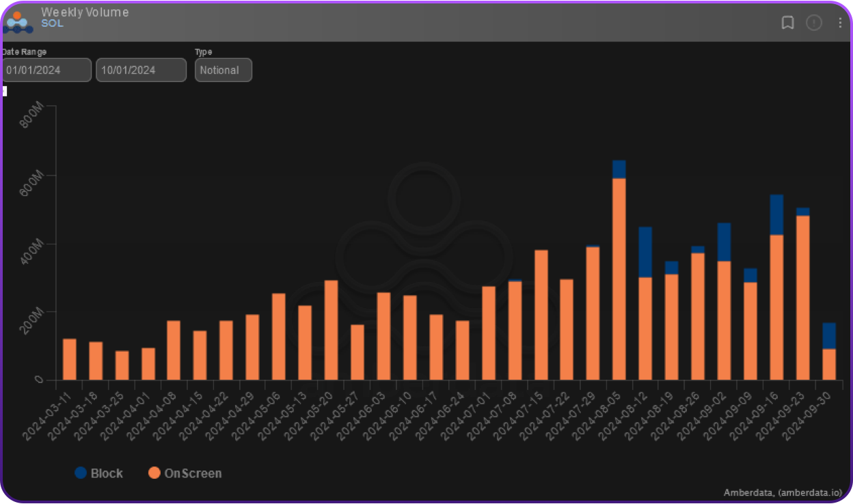The height and width of the screenshot is (504, 853).
Task: Open the info alert icon
Action: click(x=813, y=23)
